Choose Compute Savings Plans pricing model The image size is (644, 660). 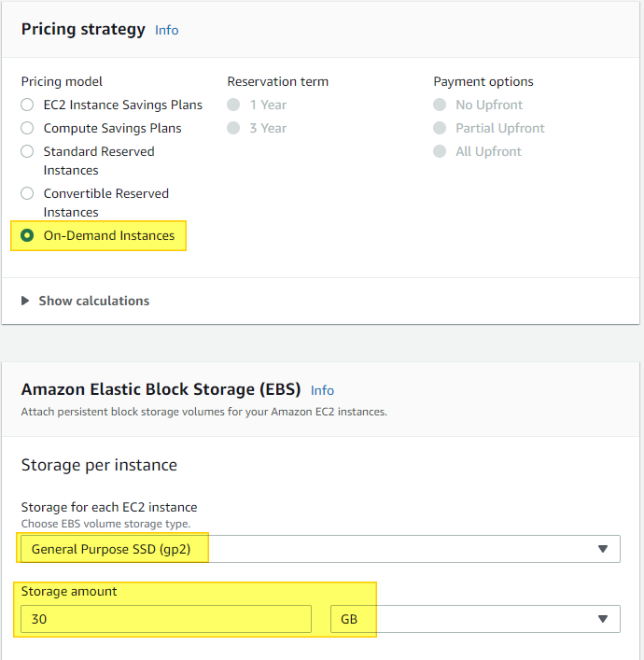27,128
